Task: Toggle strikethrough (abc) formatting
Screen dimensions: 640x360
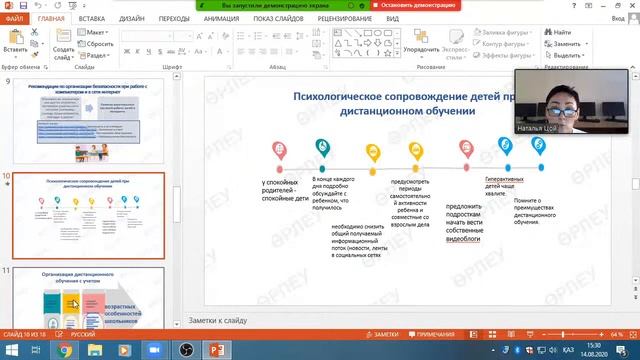Action: (x=171, y=51)
